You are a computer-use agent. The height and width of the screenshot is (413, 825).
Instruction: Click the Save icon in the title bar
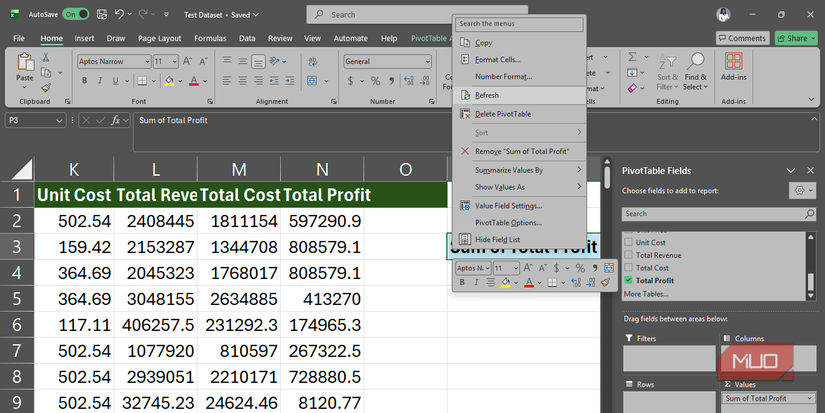pos(102,15)
